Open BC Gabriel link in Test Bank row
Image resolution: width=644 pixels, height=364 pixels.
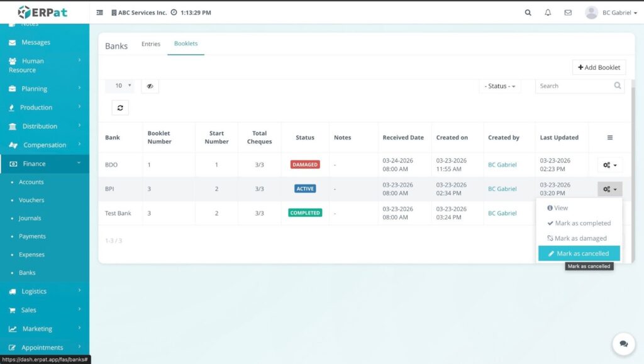(x=502, y=213)
